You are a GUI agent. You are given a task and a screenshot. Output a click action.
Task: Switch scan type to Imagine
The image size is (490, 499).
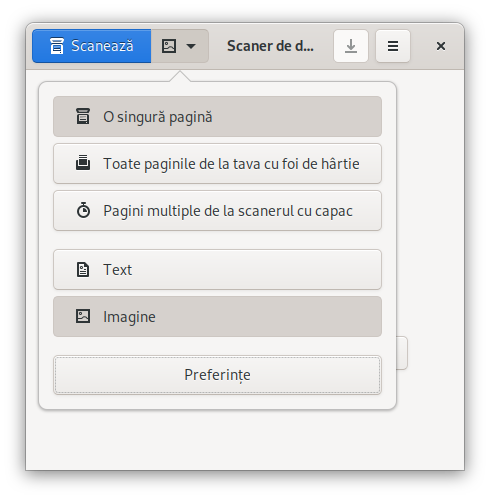click(217, 317)
